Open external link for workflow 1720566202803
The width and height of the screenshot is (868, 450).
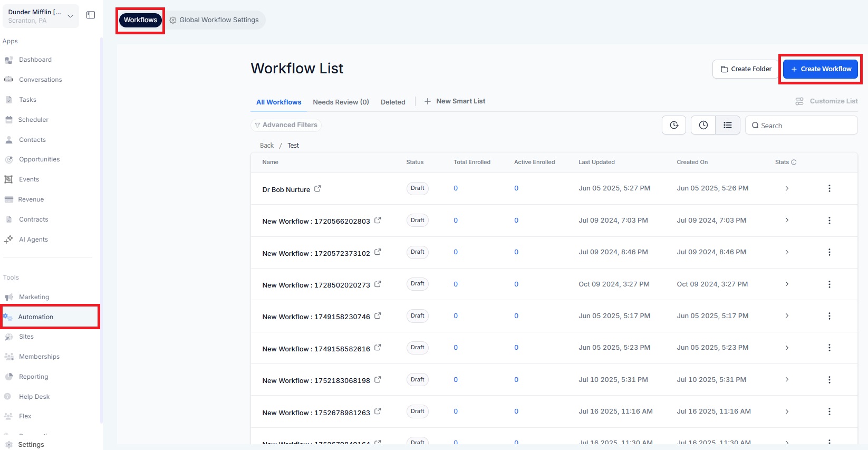point(378,221)
